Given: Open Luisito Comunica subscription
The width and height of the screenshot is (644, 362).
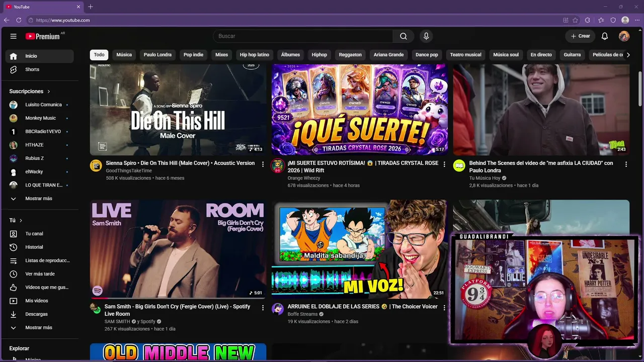Looking at the screenshot, I should [x=40, y=105].
